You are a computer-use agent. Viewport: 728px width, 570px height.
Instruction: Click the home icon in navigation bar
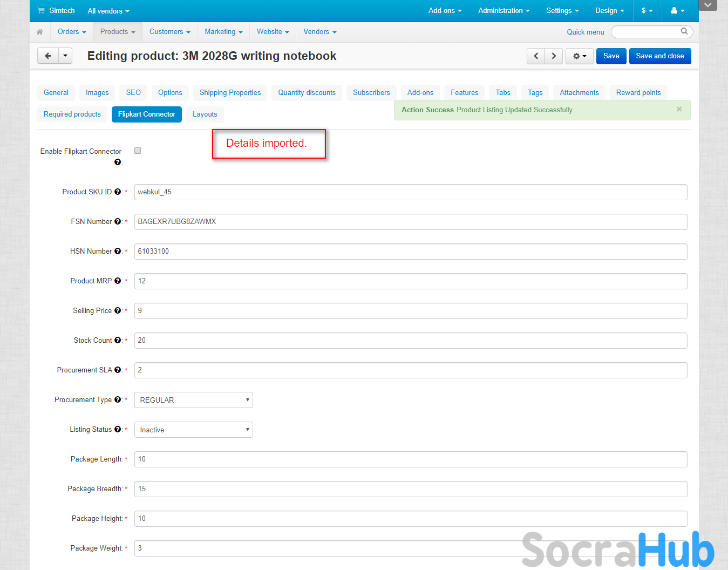39,32
